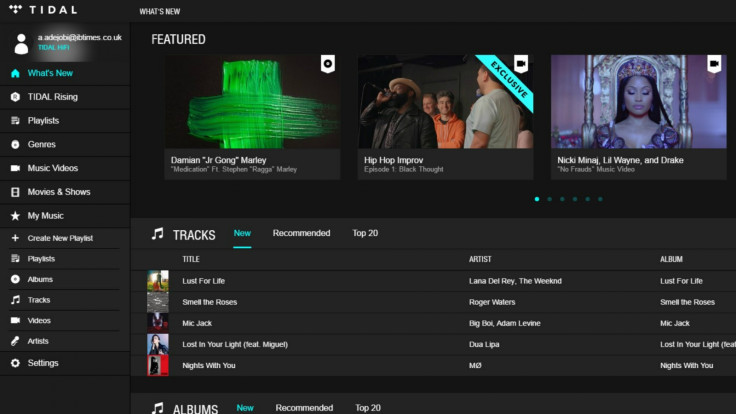The width and height of the screenshot is (736, 414).
Task: Click the music note icon beside TRACKS heading
Action: (x=158, y=234)
